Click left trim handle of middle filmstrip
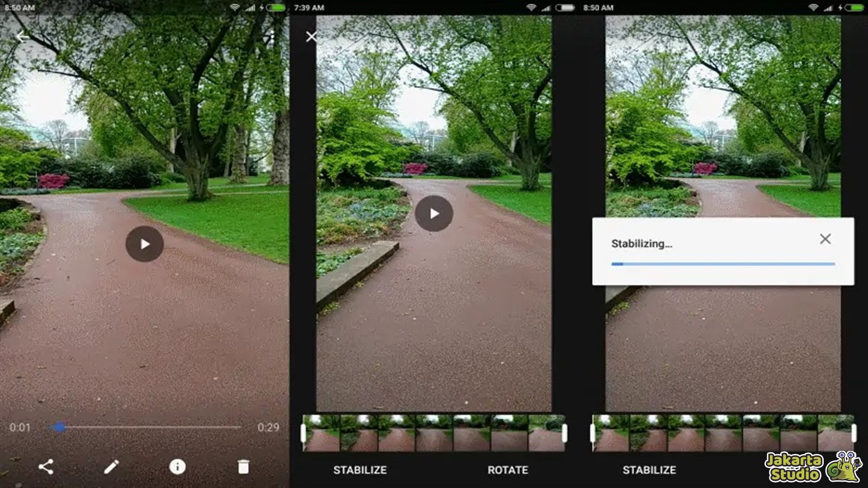This screenshot has height=488, width=868. [303, 433]
